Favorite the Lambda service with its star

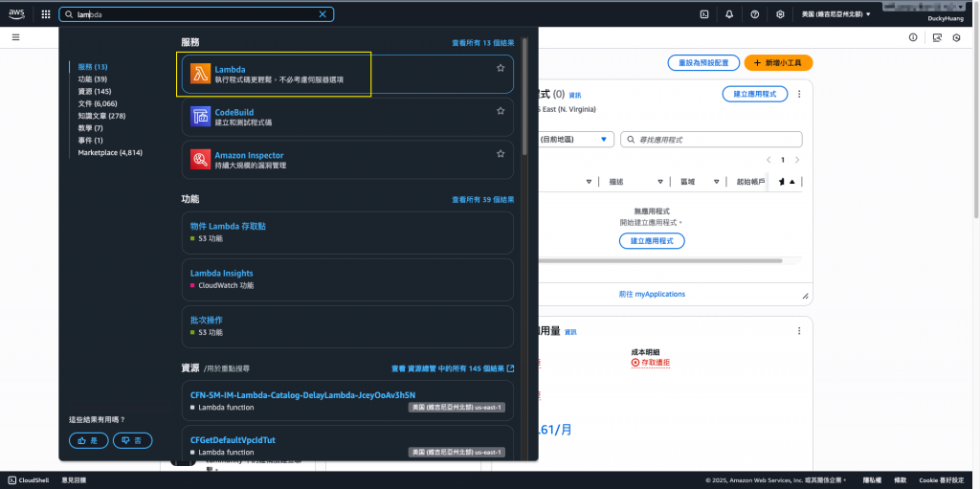click(x=501, y=68)
